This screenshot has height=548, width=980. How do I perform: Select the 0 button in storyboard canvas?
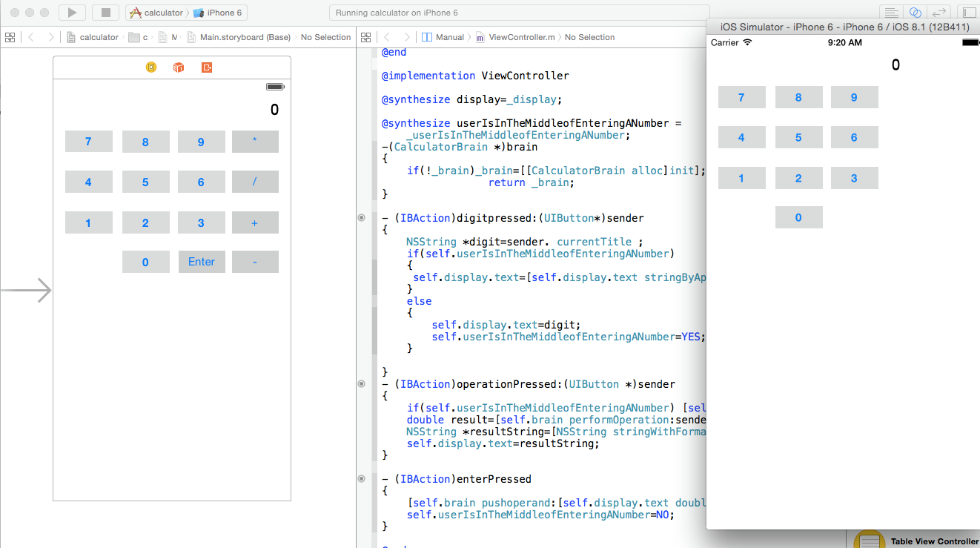pos(145,262)
